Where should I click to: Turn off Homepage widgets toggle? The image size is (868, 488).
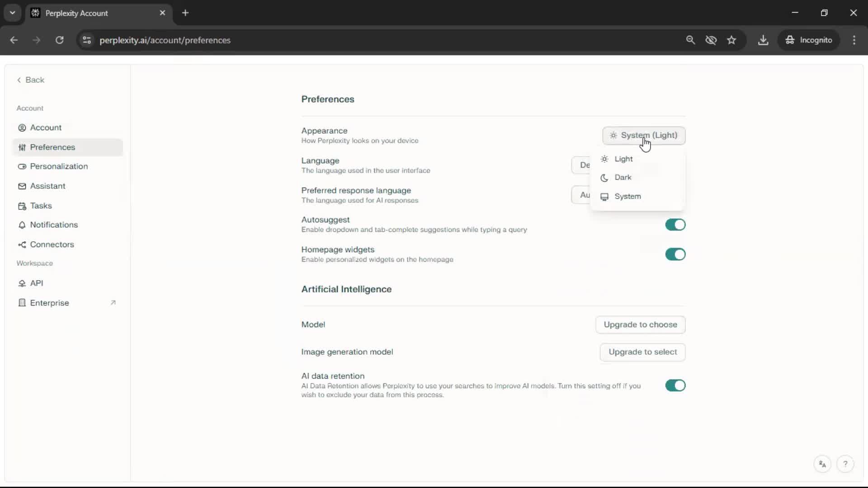pyautogui.click(x=675, y=254)
